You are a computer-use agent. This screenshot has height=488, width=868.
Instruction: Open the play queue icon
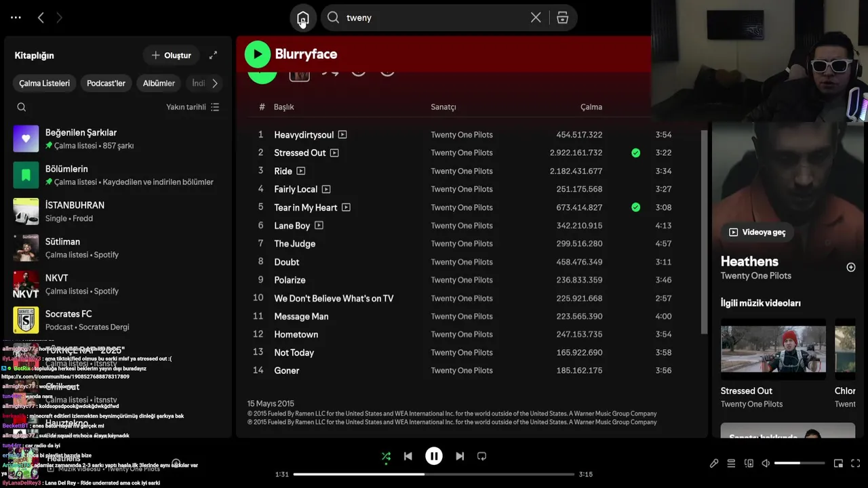click(731, 464)
